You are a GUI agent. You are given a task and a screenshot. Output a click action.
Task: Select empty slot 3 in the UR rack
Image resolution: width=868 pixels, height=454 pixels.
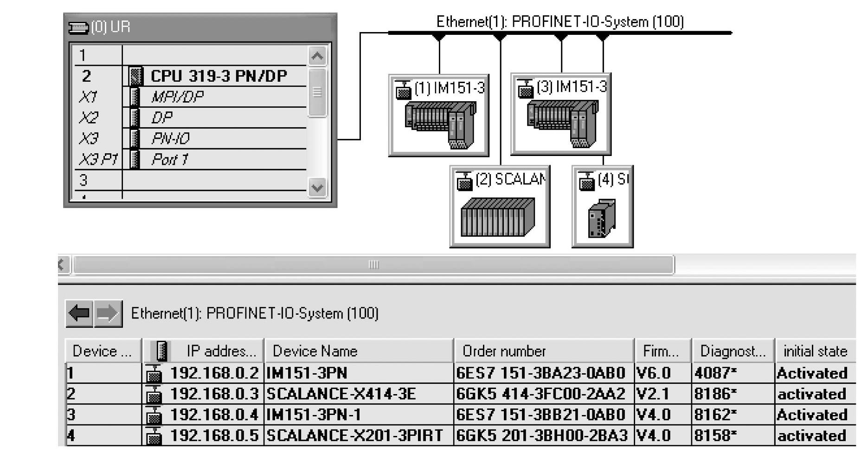point(191,180)
